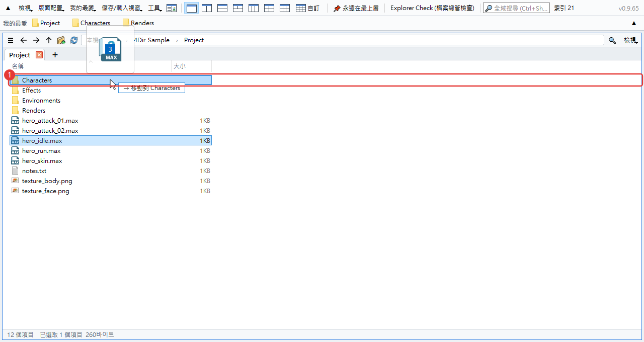Go forward with the right arrow
Screen dimensions: 644x342
pyautogui.click(x=36, y=40)
